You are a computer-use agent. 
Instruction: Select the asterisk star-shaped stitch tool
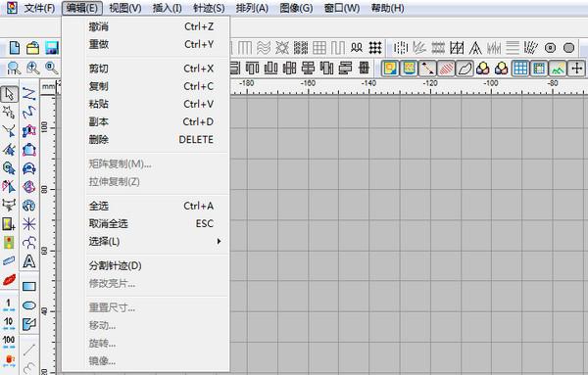tap(28, 224)
